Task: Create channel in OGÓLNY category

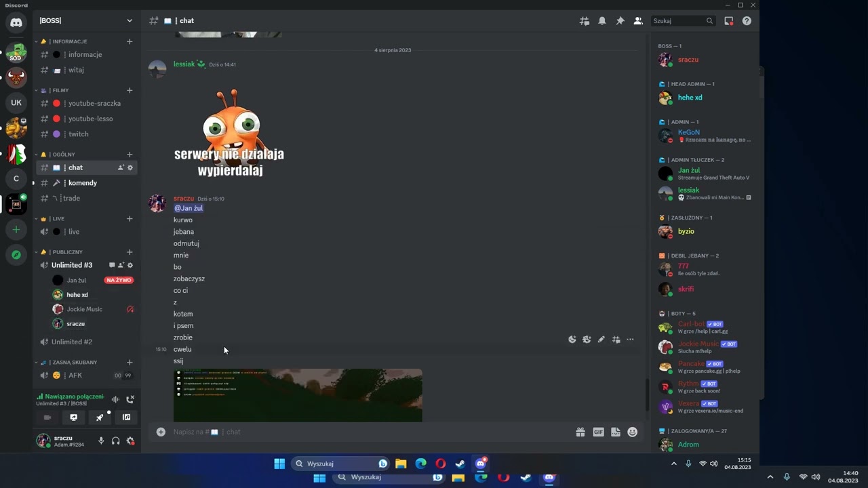Action: [x=130, y=155]
